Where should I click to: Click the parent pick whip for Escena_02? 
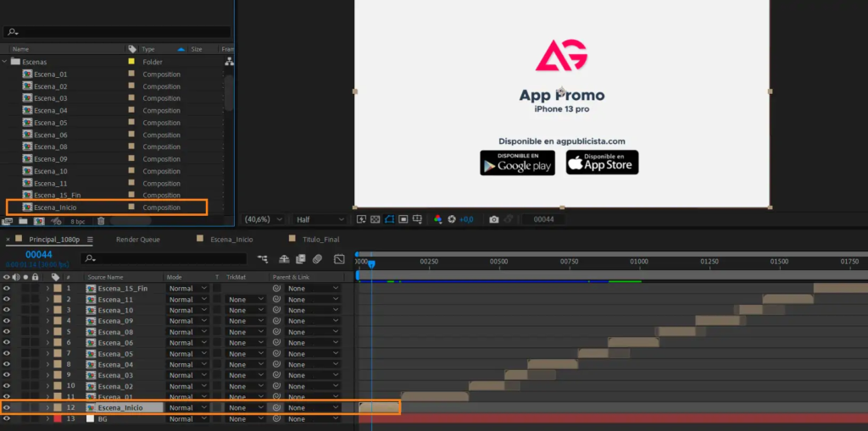pyautogui.click(x=276, y=386)
